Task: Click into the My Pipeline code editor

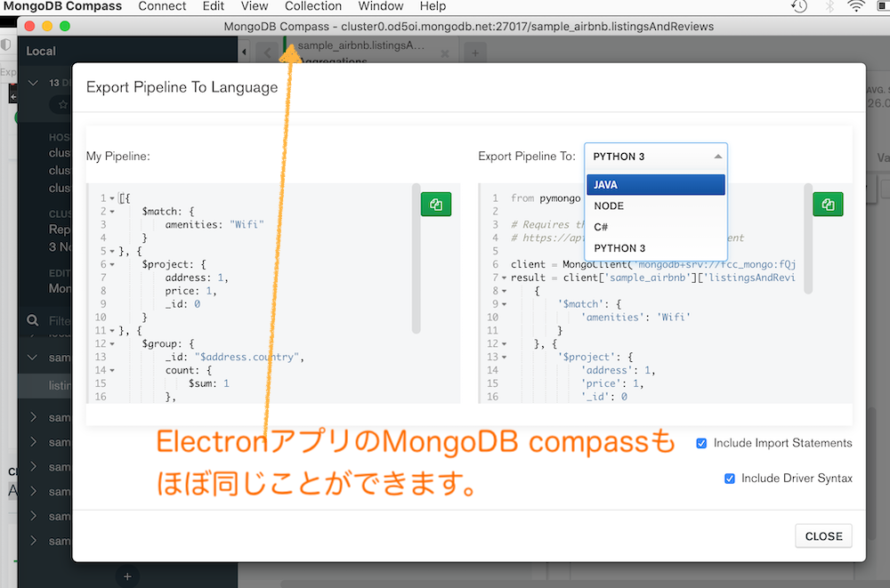Action: [x=273, y=294]
